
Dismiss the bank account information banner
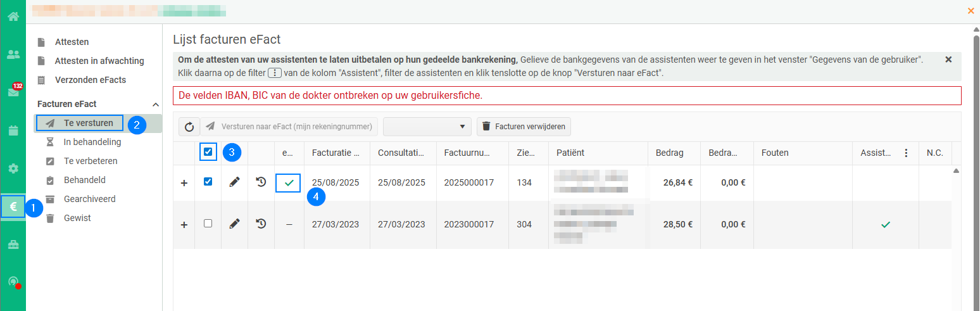(x=948, y=60)
